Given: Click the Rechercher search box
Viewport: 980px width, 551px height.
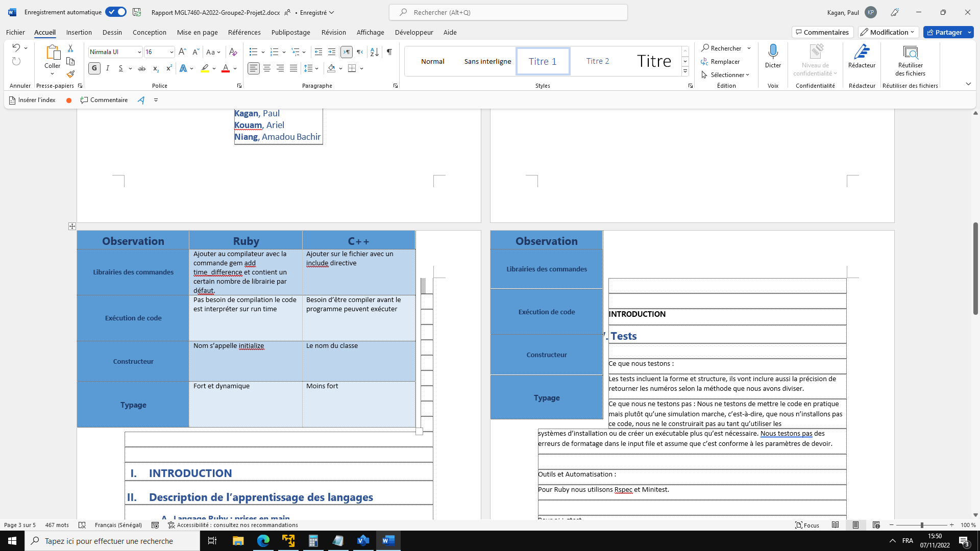Looking at the screenshot, I should [508, 12].
